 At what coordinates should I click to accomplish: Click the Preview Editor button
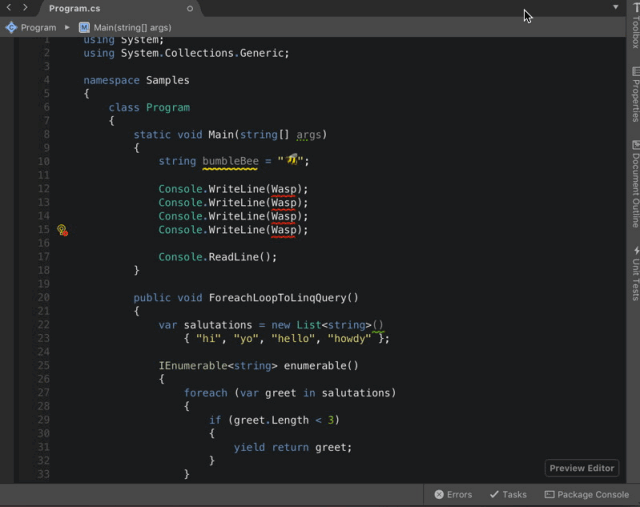582,468
